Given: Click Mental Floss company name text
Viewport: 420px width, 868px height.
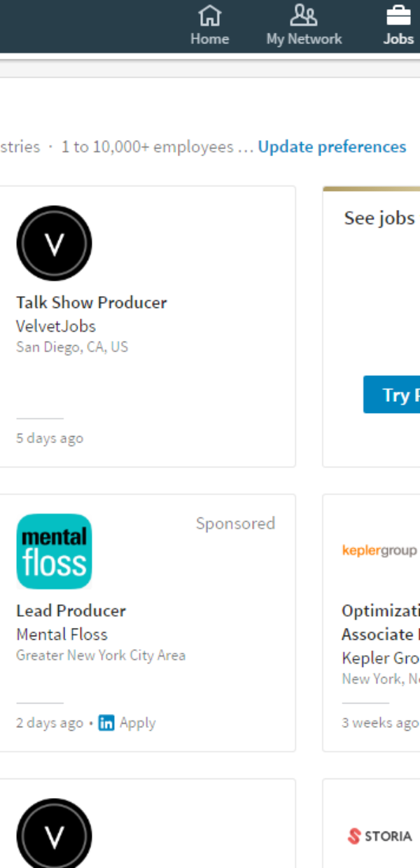Looking at the screenshot, I should point(62,634).
